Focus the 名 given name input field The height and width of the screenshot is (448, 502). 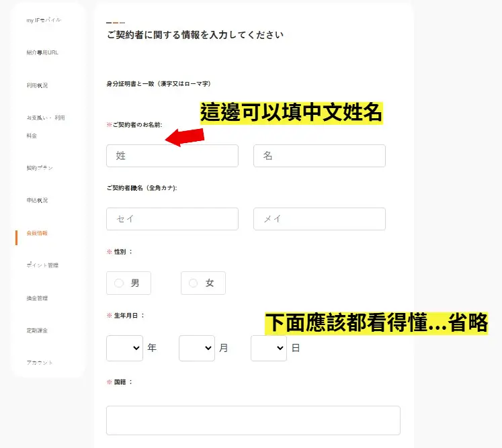click(x=319, y=156)
